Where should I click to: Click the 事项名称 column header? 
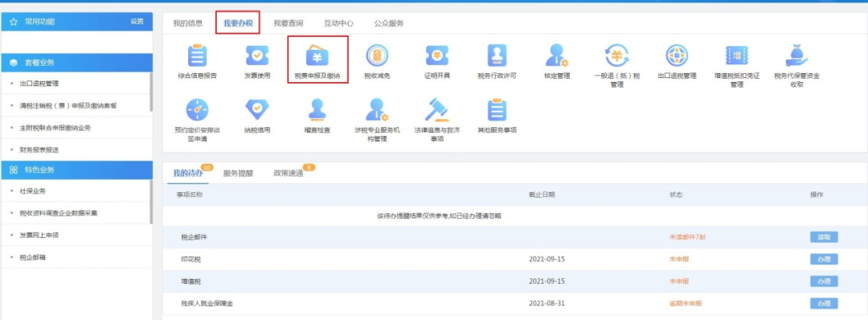point(190,195)
